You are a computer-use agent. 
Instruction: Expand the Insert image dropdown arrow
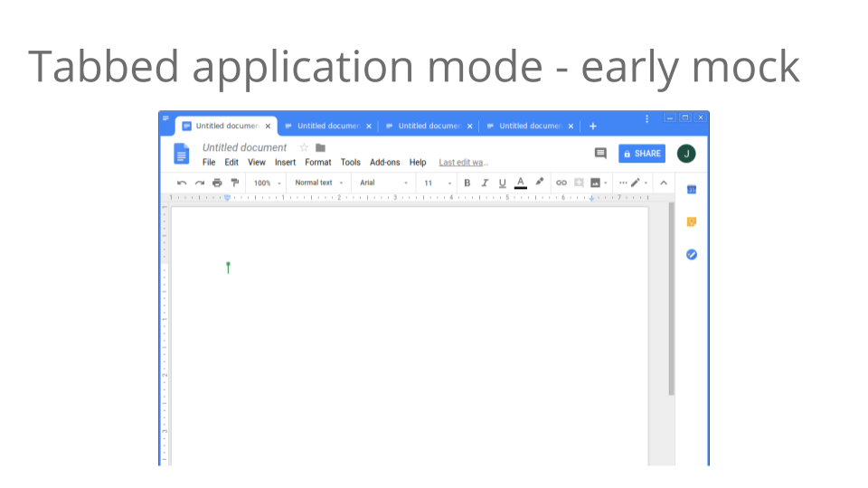[x=606, y=183]
